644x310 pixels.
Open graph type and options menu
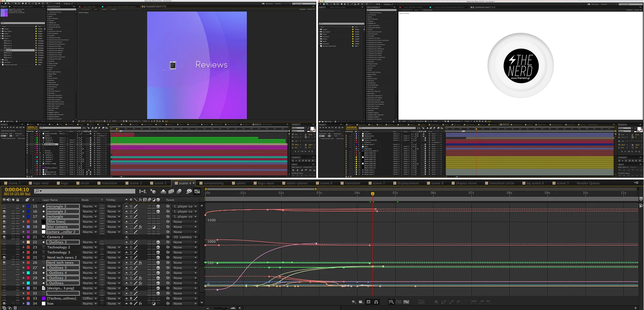[x=361, y=302]
